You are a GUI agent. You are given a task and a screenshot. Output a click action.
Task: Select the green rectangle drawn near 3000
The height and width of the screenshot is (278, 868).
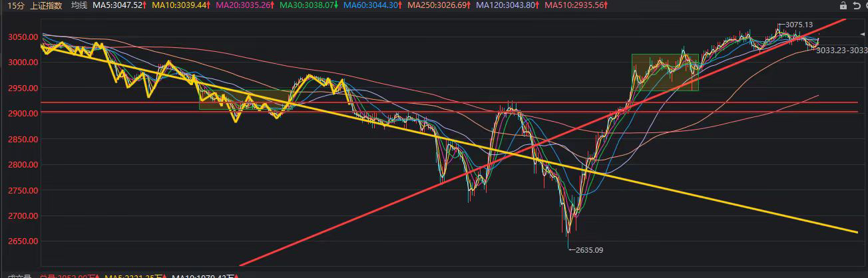click(x=665, y=72)
